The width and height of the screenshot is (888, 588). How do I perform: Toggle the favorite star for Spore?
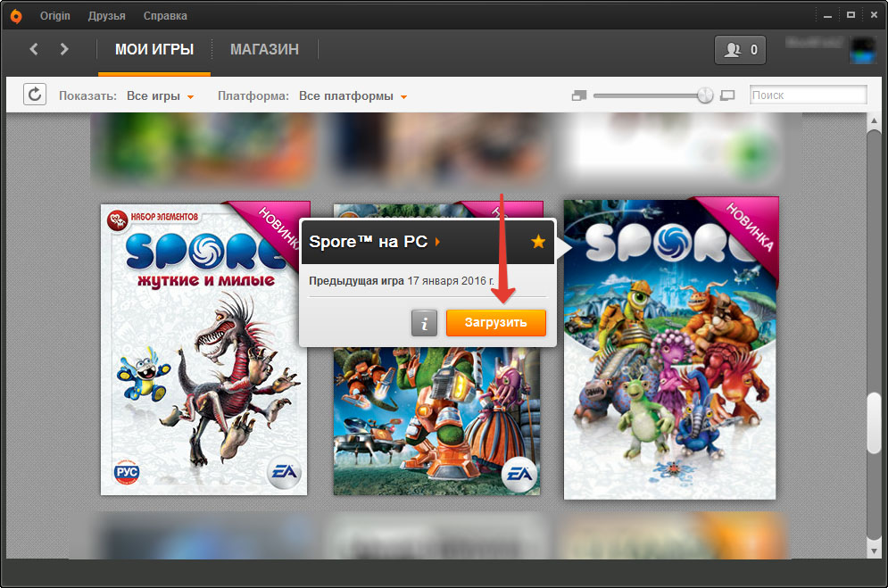pos(538,242)
